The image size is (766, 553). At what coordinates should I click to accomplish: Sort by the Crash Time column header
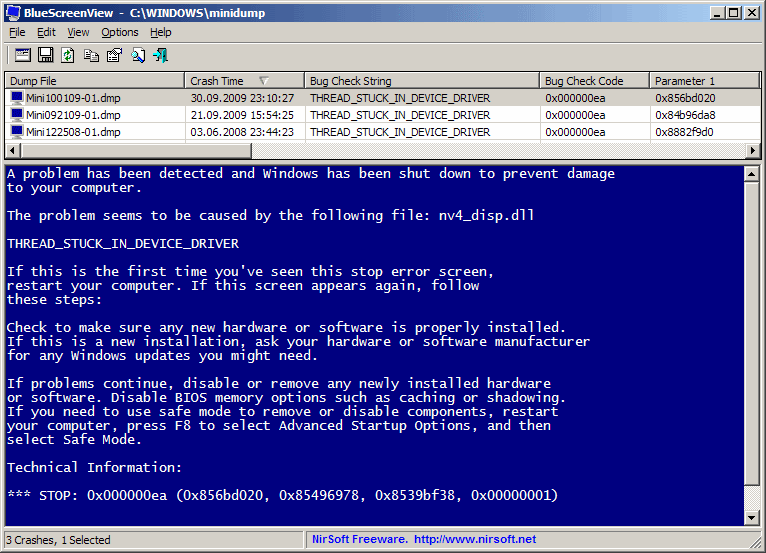tap(244, 81)
